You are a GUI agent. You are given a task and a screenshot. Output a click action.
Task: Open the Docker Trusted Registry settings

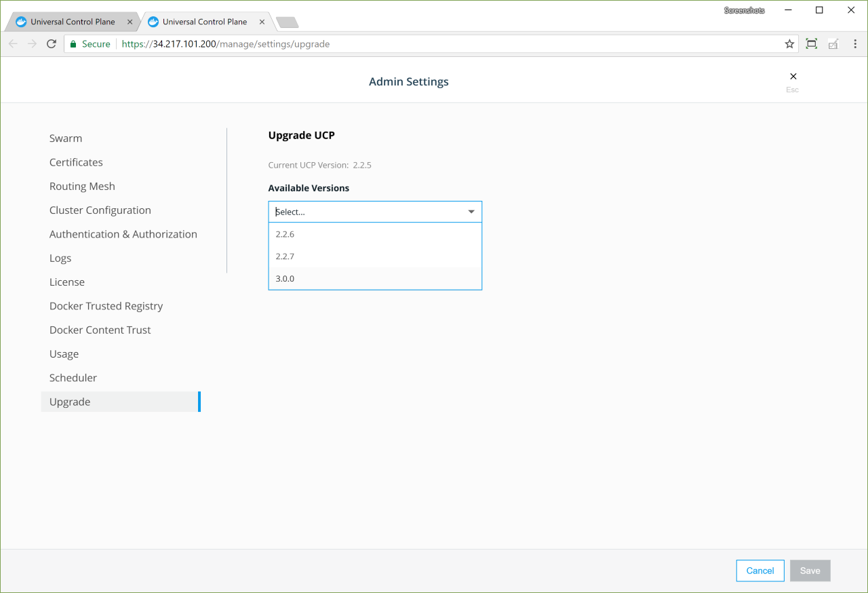coord(106,305)
